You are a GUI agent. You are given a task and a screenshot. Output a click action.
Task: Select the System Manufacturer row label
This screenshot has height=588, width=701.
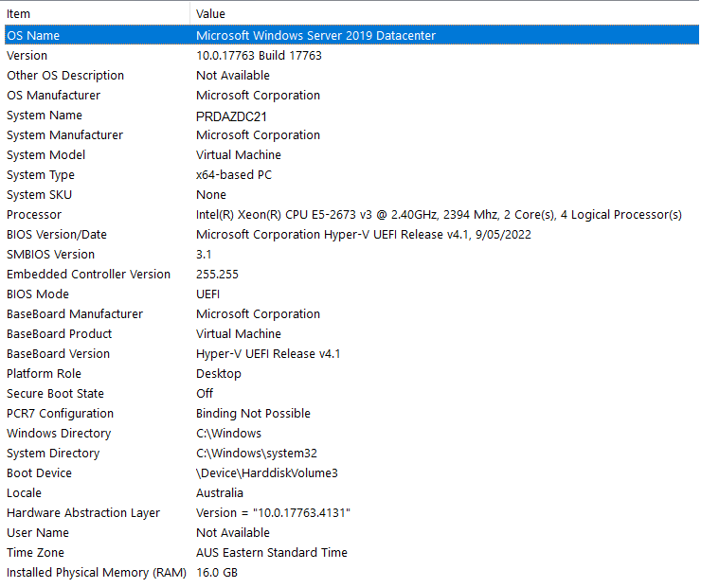tap(64, 135)
